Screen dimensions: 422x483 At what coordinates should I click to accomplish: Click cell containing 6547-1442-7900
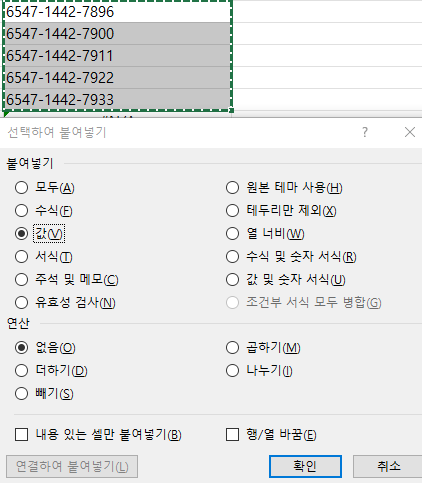click(x=117, y=34)
